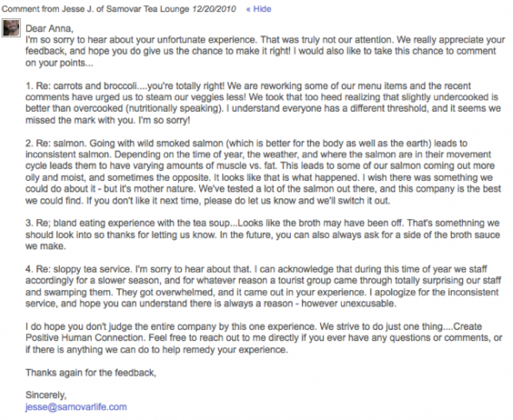Click the "2. Re: salmon" point heading
This screenshot has width=513, height=420.
pyautogui.click(x=56, y=144)
